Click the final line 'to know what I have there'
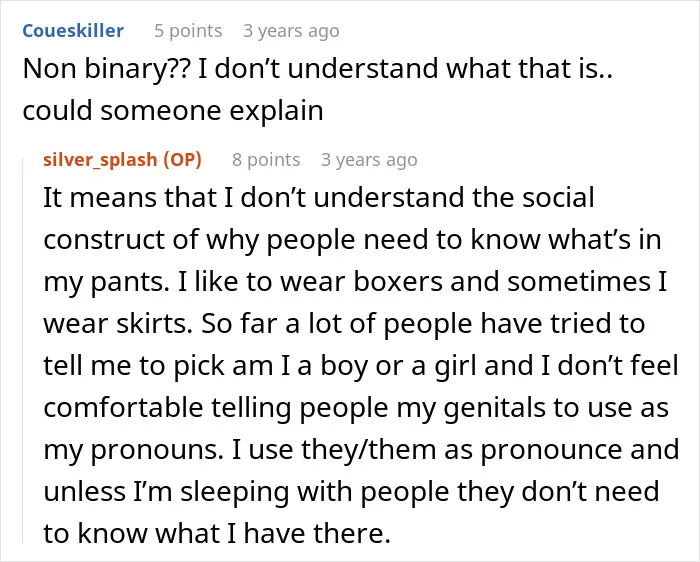This screenshot has height=562, width=700. point(217,533)
